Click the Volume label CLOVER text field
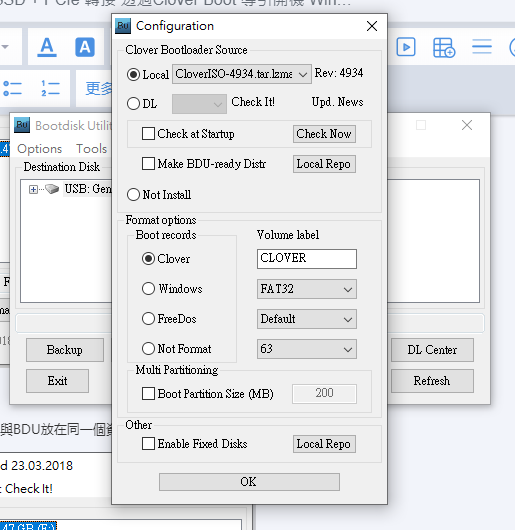Screen dimensions: 515x530 tap(306, 259)
